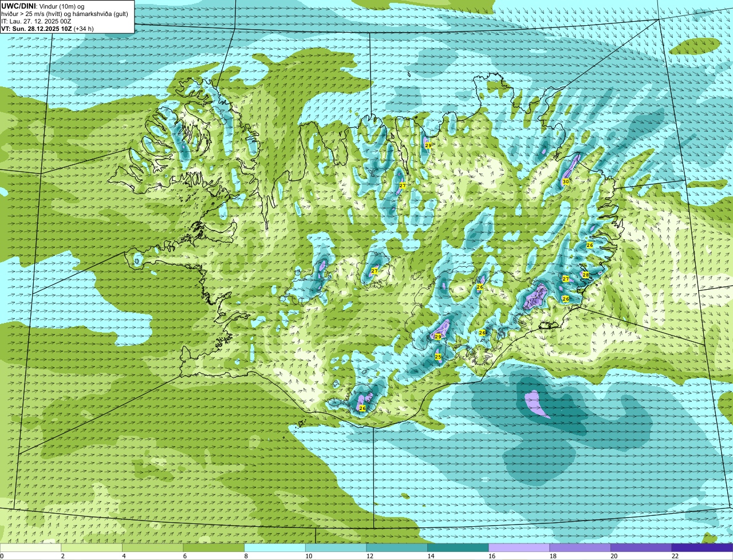Click the yellow gust label '30'

click(x=565, y=182)
